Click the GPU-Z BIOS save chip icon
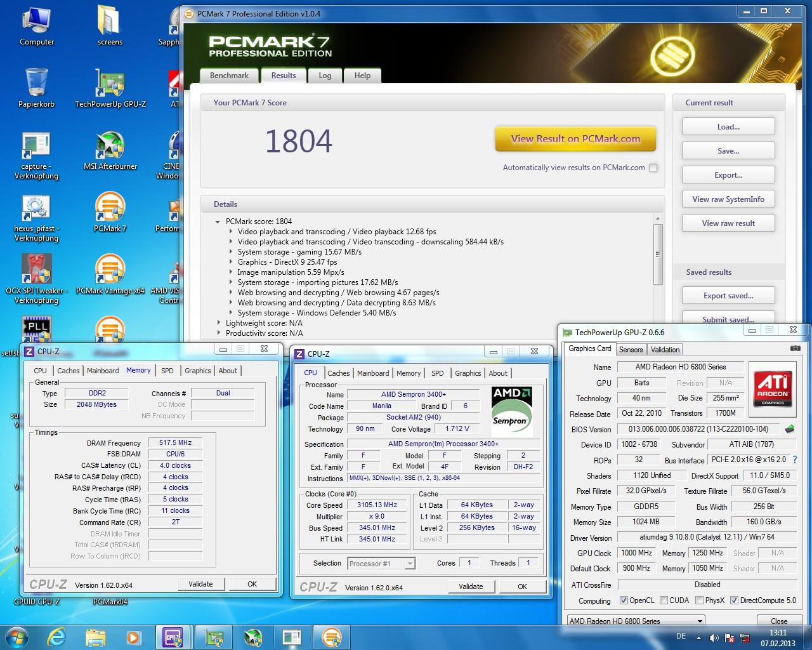Viewport: 812px width, 650px height. pyautogui.click(x=790, y=429)
